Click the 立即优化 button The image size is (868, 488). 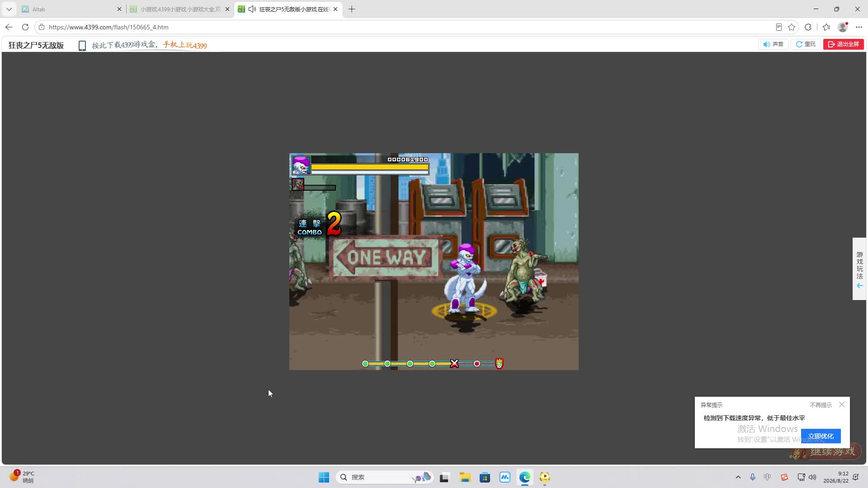click(x=821, y=436)
